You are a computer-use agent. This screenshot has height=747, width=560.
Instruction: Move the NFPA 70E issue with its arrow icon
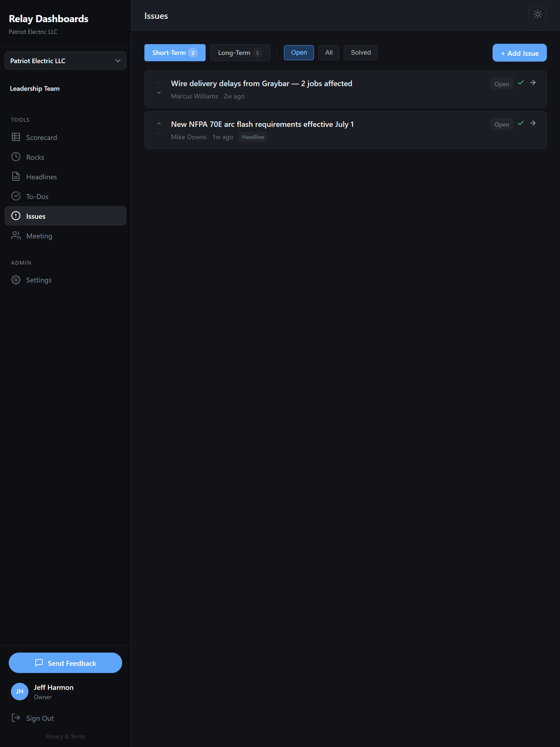click(x=533, y=123)
